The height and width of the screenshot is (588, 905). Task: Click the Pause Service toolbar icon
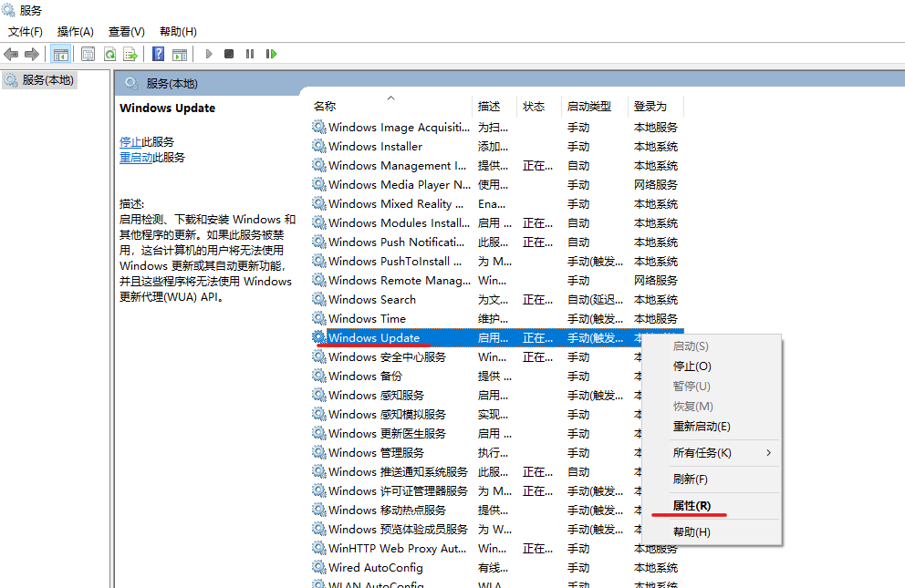(x=250, y=54)
